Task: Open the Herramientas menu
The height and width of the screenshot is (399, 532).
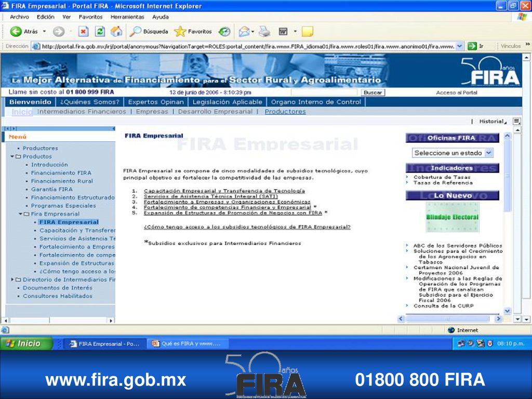Action: [127, 17]
